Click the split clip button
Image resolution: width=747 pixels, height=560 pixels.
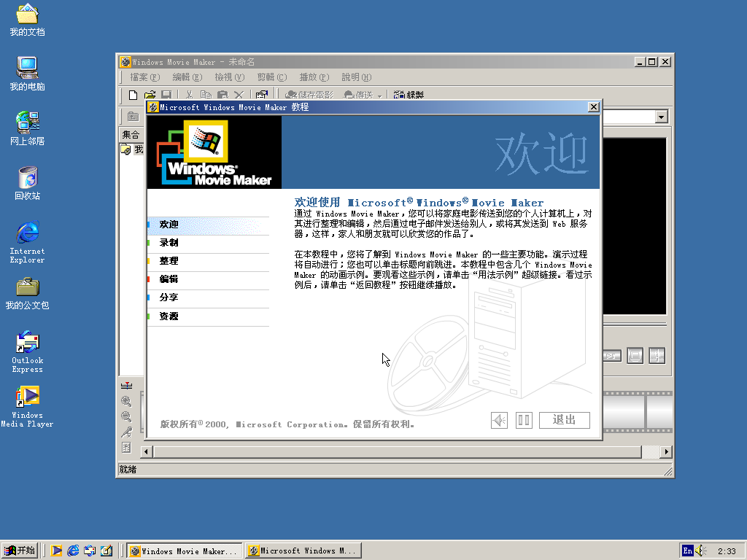657,355
